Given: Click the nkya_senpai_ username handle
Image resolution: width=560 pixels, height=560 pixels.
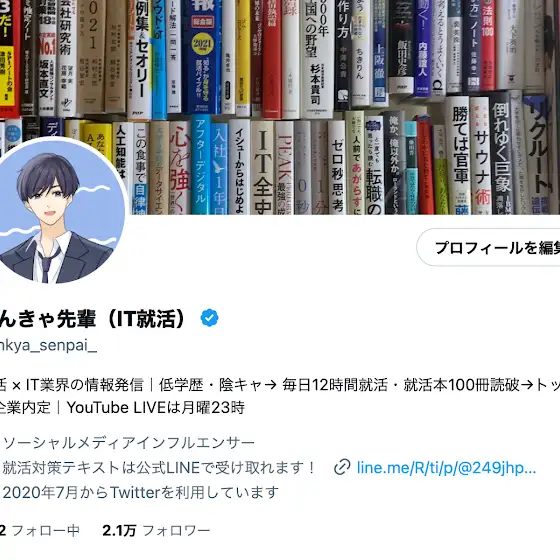Looking at the screenshot, I should (x=48, y=346).
